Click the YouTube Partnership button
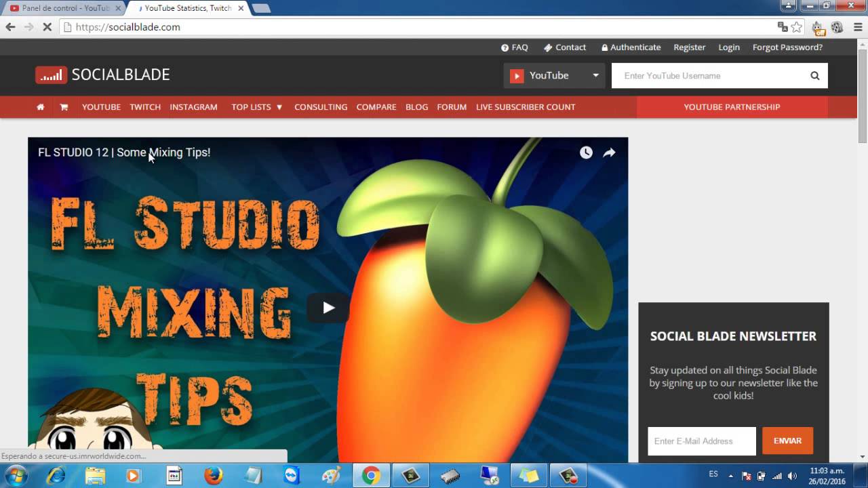868x488 pixels. [x=732, y=107]
